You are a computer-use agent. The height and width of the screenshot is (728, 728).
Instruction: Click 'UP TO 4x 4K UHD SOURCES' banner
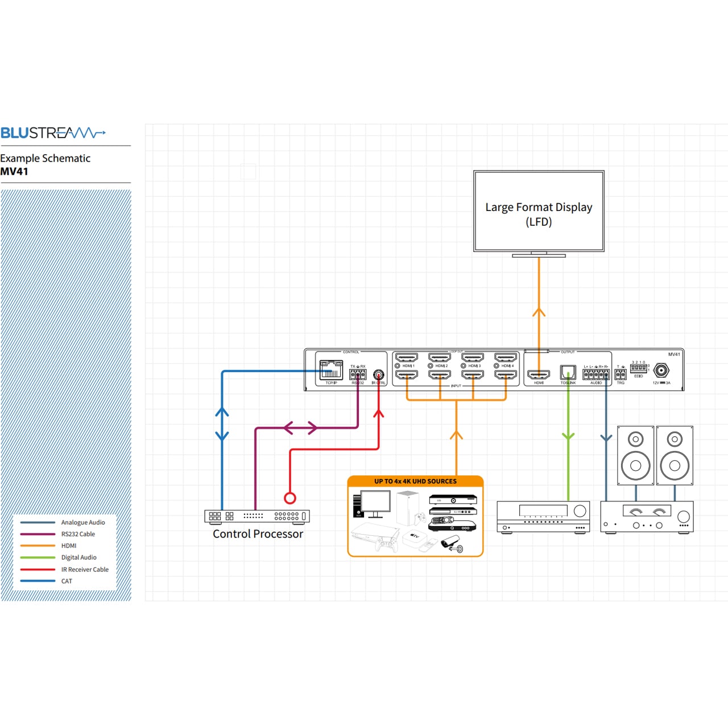click(415, 481)
